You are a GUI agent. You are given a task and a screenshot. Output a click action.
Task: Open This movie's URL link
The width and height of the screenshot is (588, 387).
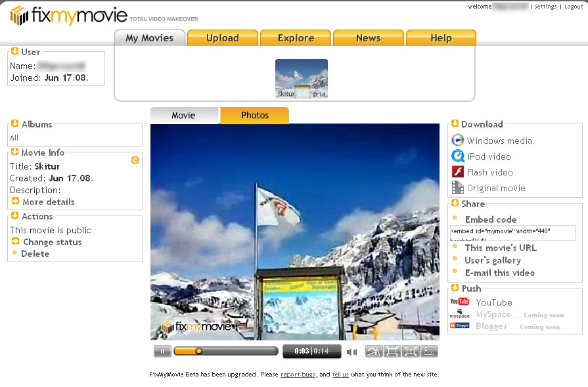pyautogui.click(x=501, y=248)
